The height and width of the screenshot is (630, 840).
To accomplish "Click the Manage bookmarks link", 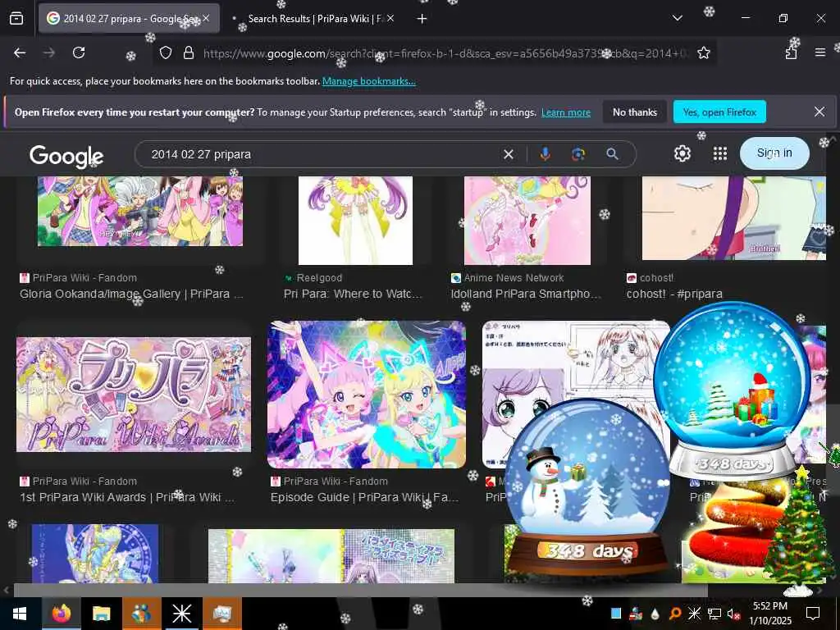I will 368,81.
